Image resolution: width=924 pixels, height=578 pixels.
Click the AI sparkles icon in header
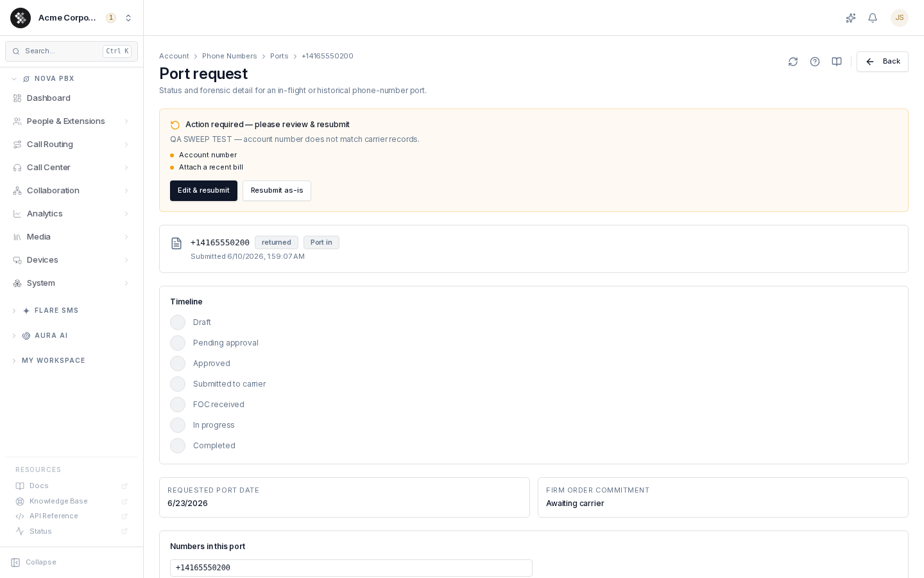[x=851, y=18]
